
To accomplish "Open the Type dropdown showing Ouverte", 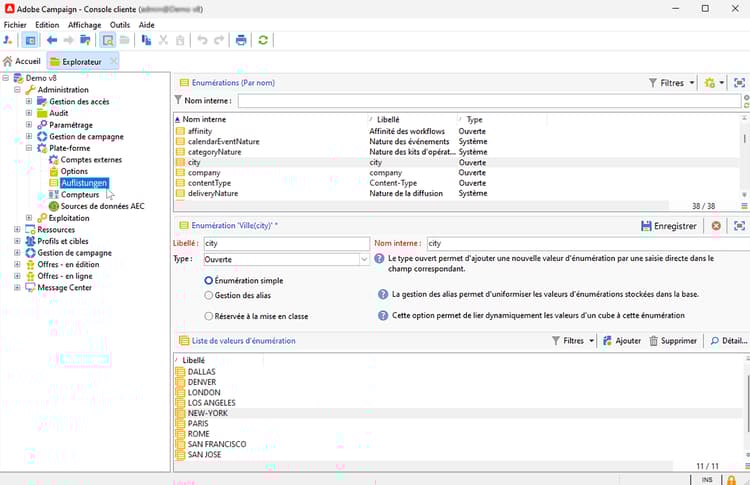I will pos(364,259).
